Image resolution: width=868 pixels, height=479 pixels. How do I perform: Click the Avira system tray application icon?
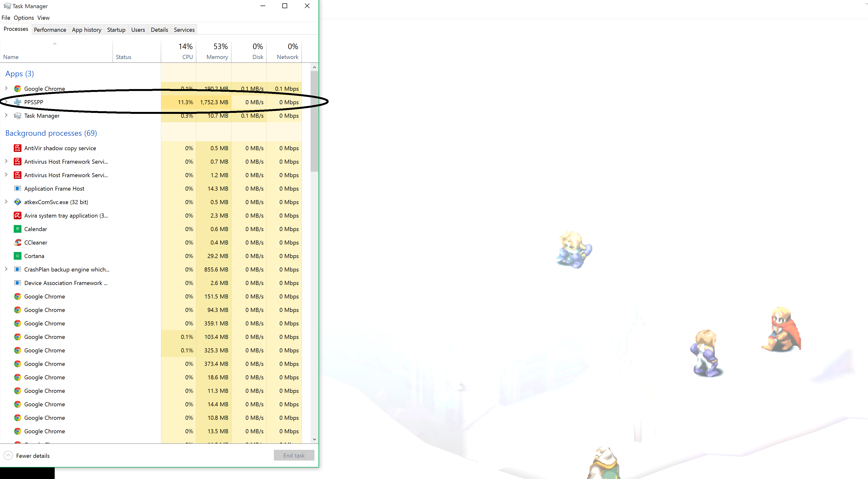18,215
